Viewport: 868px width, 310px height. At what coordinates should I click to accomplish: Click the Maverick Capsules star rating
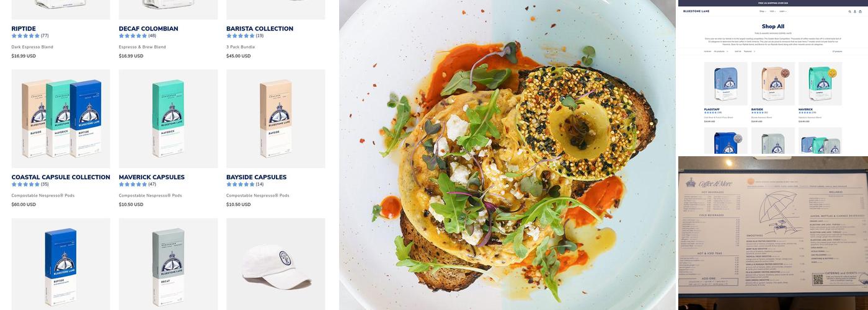[133, 184]
